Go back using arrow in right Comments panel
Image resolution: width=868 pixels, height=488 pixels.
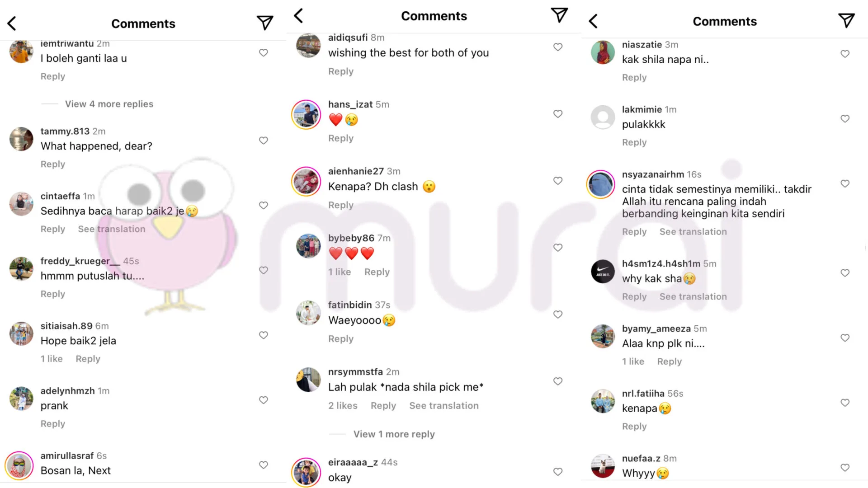click(x=593, y=21)
